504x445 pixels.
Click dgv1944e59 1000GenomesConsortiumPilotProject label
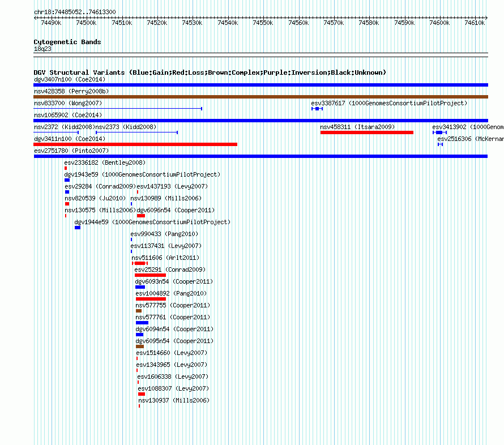point(152,222)
